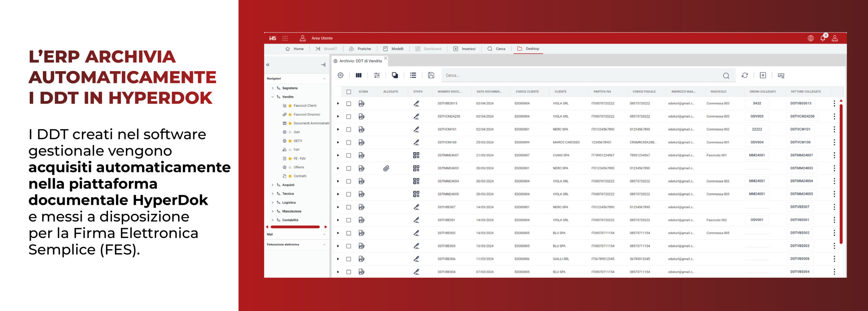
Task: Open row menu for DDTVBE0015
Action: (x=834, y=103)
